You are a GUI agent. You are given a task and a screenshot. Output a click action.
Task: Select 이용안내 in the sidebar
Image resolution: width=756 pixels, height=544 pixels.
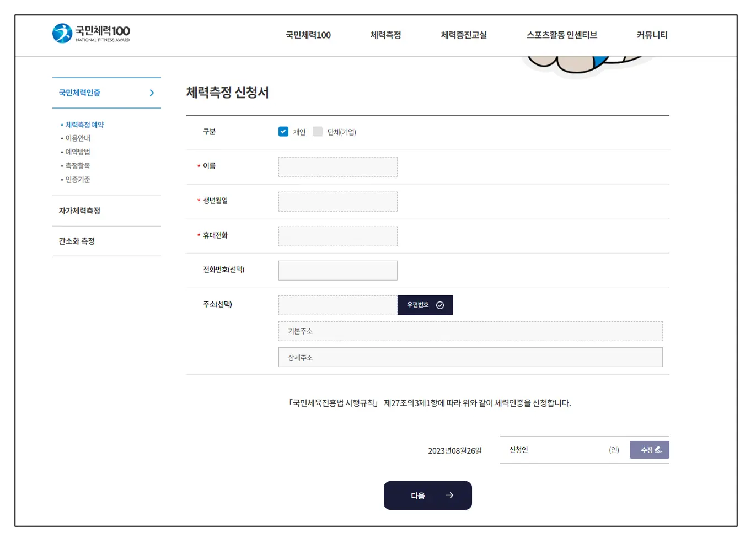coord(78,138)
